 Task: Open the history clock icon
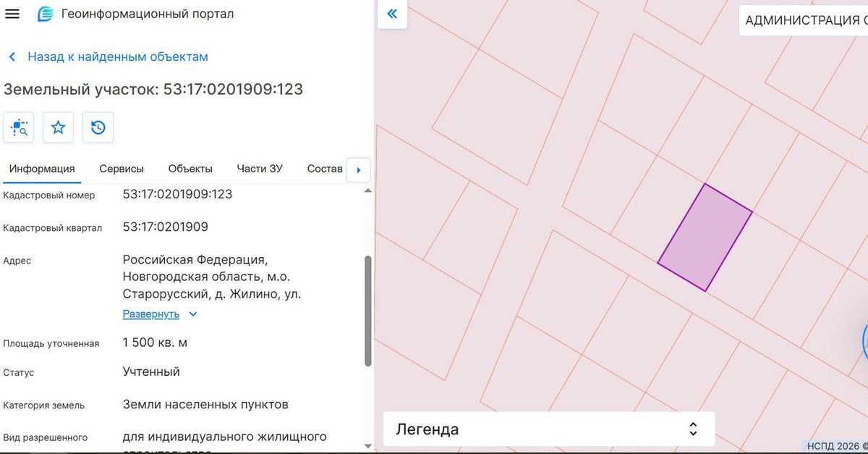(98, 127)
